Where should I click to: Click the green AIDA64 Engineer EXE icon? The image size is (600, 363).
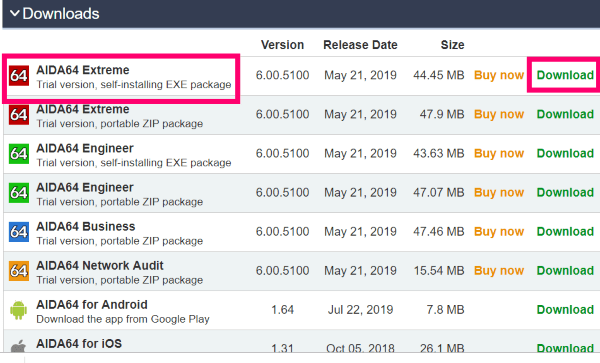pos(19,154)
